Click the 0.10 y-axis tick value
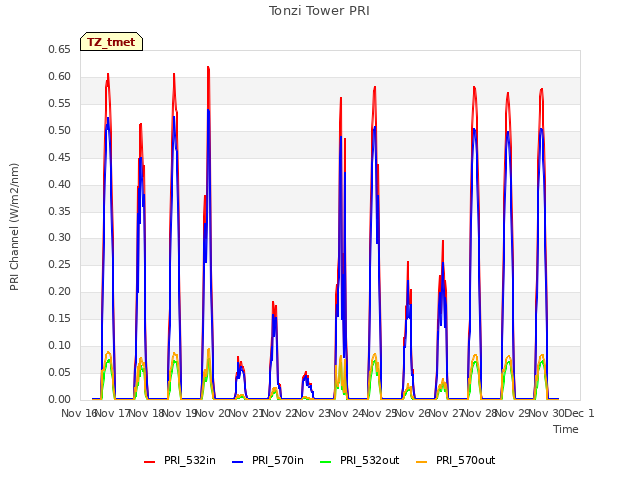 (x=60, y=345)
